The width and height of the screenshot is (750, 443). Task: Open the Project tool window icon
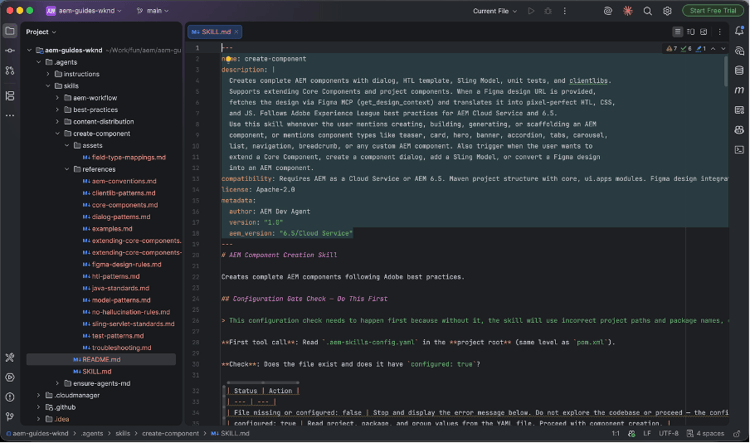pos(10,32)
